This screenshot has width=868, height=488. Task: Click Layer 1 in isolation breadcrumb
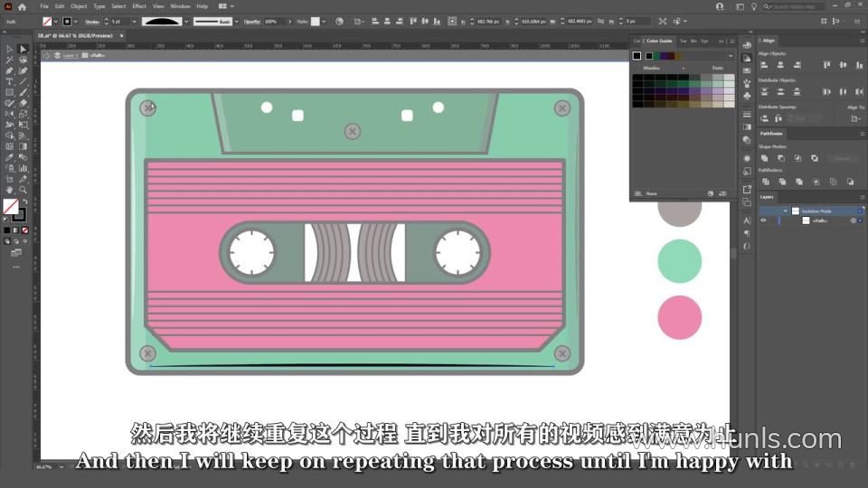pyautogui.click(x=69, y=56)
